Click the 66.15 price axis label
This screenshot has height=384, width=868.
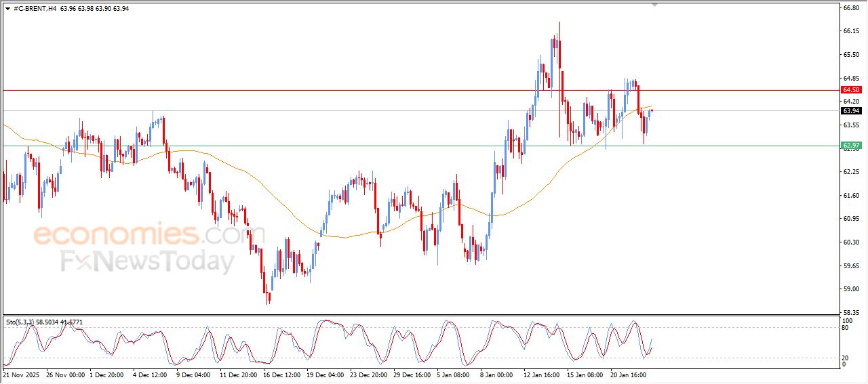coord(850,31)
